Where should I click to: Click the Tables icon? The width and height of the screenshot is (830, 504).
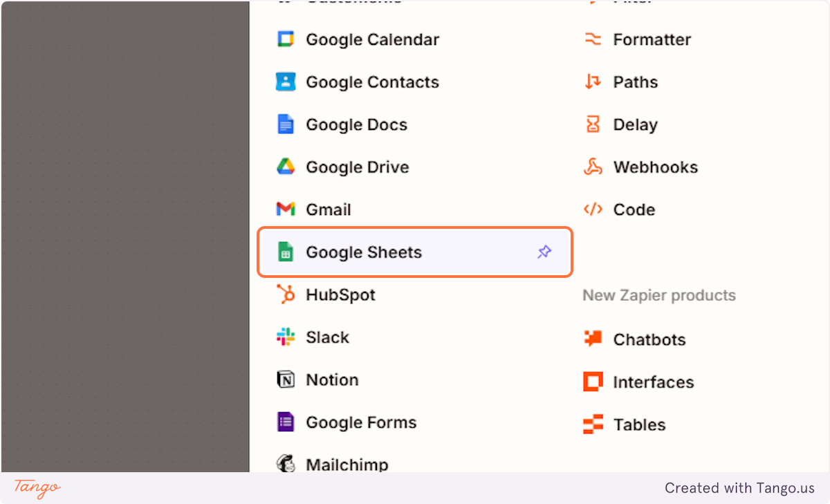[593, 424]
